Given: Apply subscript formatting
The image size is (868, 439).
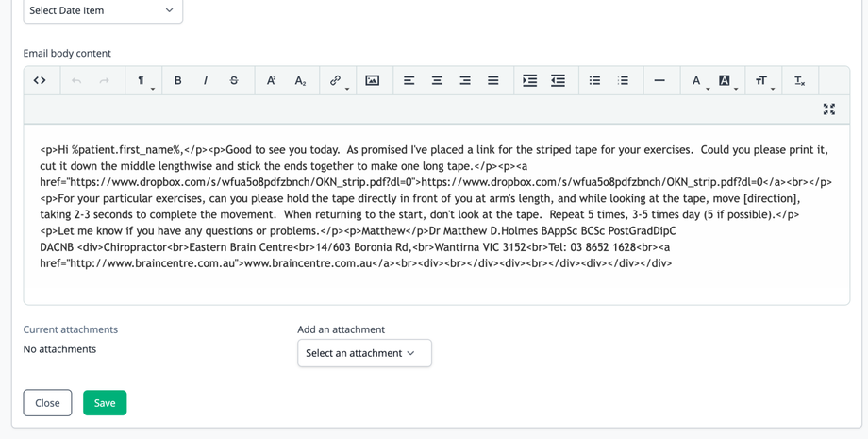Looking at the screenshot, I should pyautogui.click(x=300, y=81).
